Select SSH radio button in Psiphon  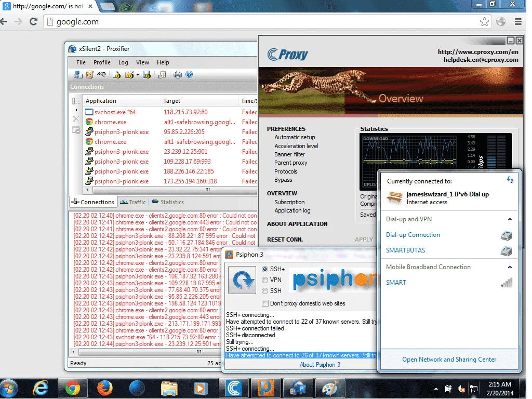pyautogui.click(x=265, y=291)
